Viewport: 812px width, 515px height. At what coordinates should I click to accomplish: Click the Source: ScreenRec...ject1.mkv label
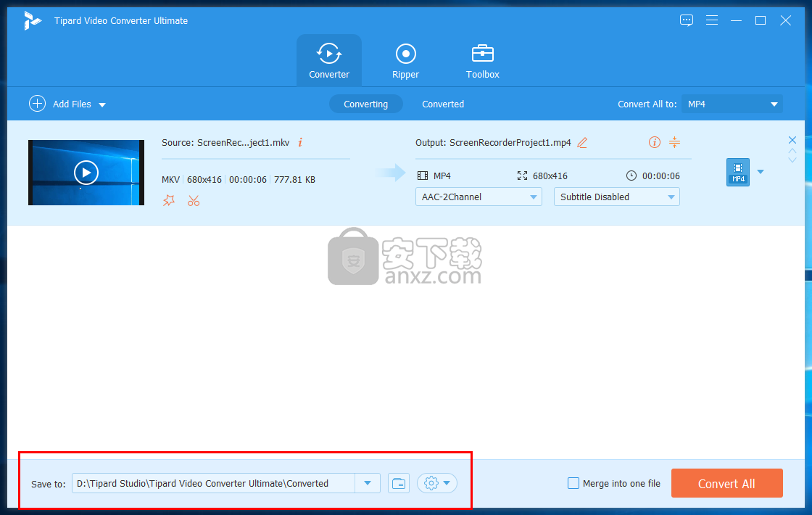(225, 142)
